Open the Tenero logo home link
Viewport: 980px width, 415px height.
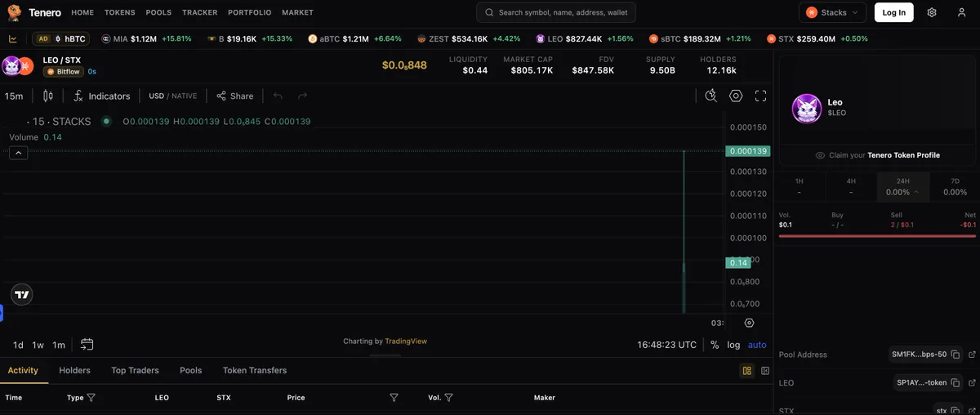[34, 12]
